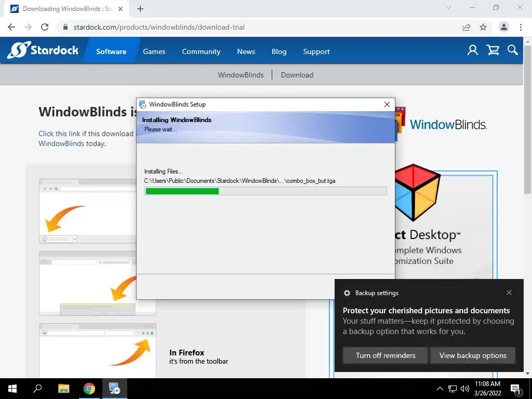Open a new browser tab

click(140, 9)
